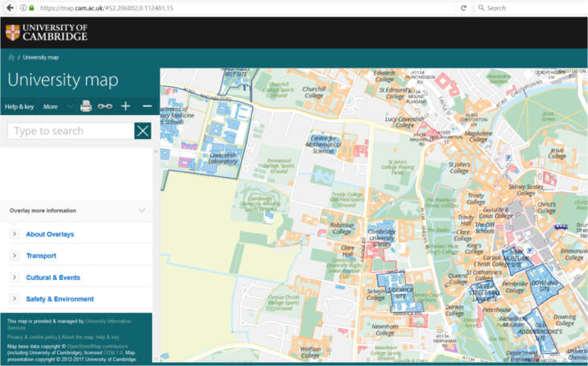Click the sidebar scroll up arrow
The image size is (588, 366).
tap(156, 152)
